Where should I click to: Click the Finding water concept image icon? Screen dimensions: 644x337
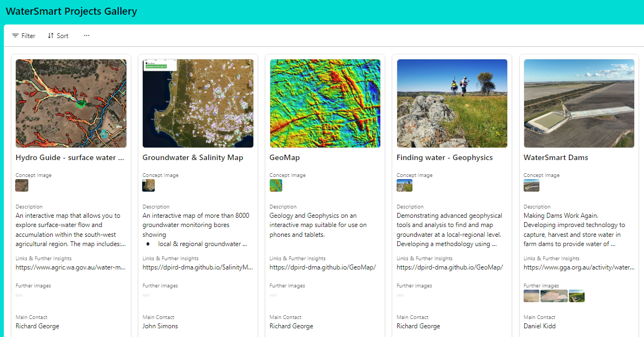[x=404, y=186]
